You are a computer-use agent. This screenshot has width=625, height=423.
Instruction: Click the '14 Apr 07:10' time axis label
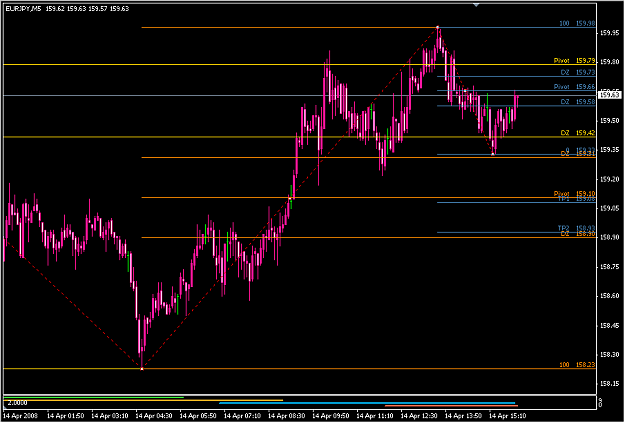[x=242, y=415]
